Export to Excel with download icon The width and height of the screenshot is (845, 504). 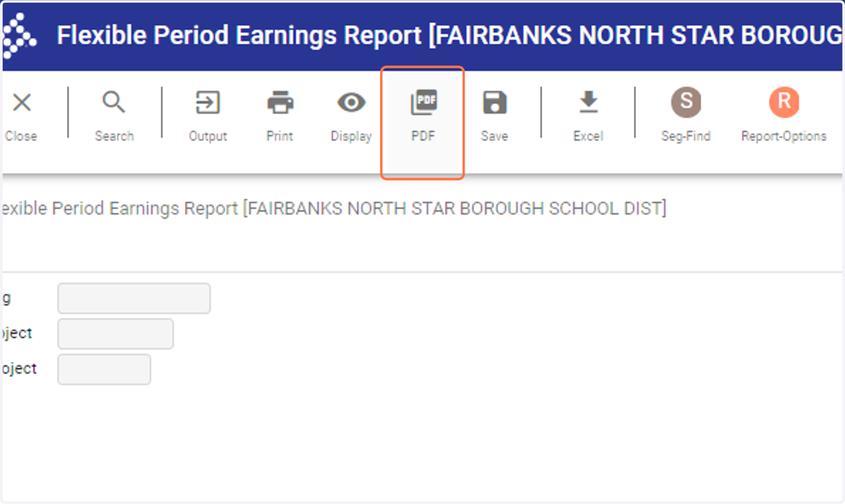click(x=589, y=103)
